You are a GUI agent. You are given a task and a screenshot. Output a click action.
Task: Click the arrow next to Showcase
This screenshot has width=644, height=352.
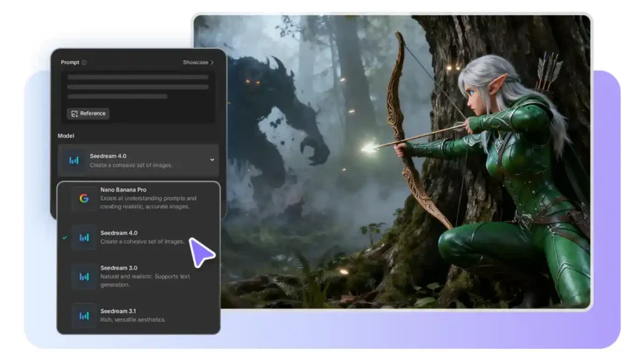[212, 62]
